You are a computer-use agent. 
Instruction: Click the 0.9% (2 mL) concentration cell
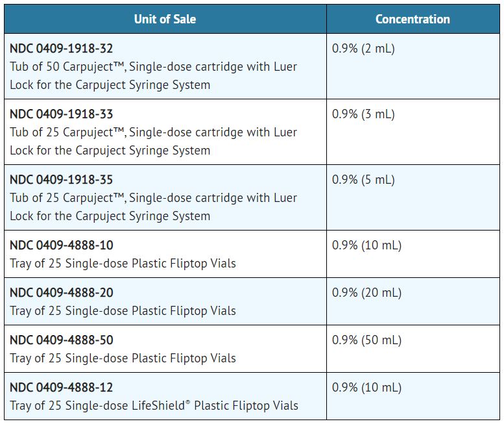coord(363,49)
